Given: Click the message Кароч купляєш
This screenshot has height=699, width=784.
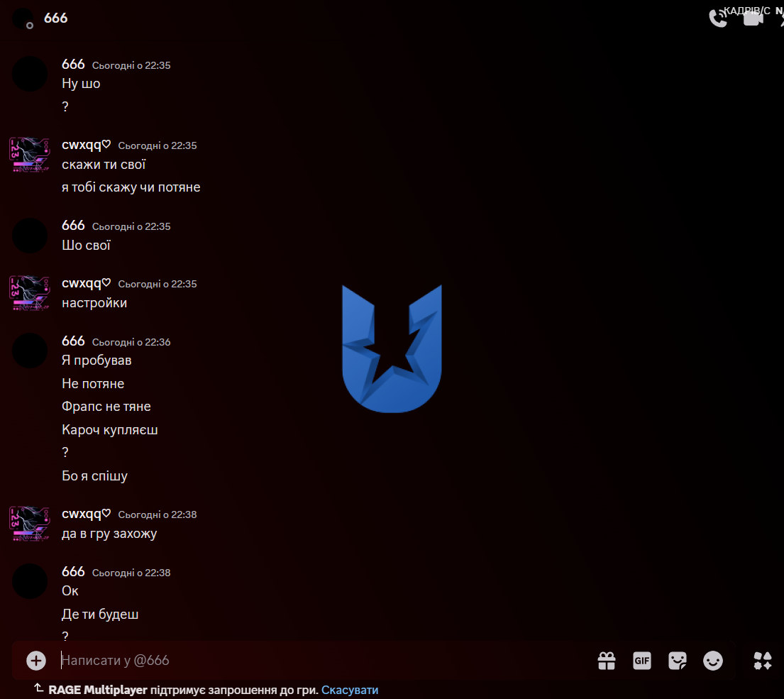Looking at the screenshot, I should tap(109, 430).
